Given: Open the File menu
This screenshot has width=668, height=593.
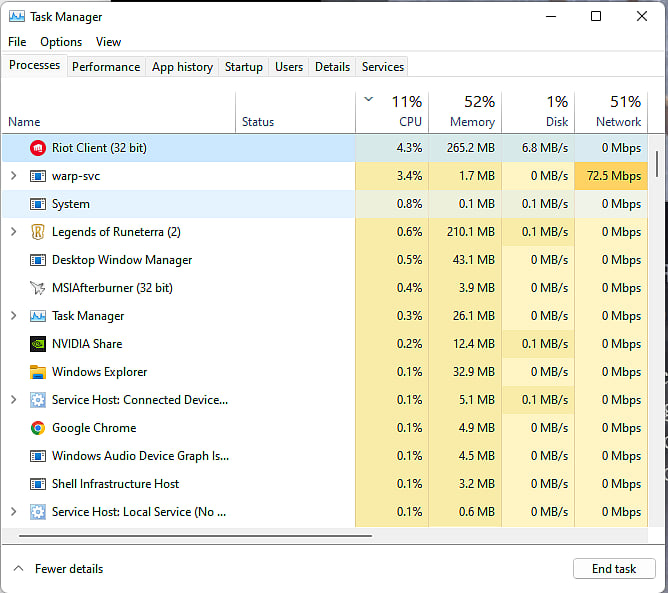Looking at the screenshot, I should coord(17,42).
